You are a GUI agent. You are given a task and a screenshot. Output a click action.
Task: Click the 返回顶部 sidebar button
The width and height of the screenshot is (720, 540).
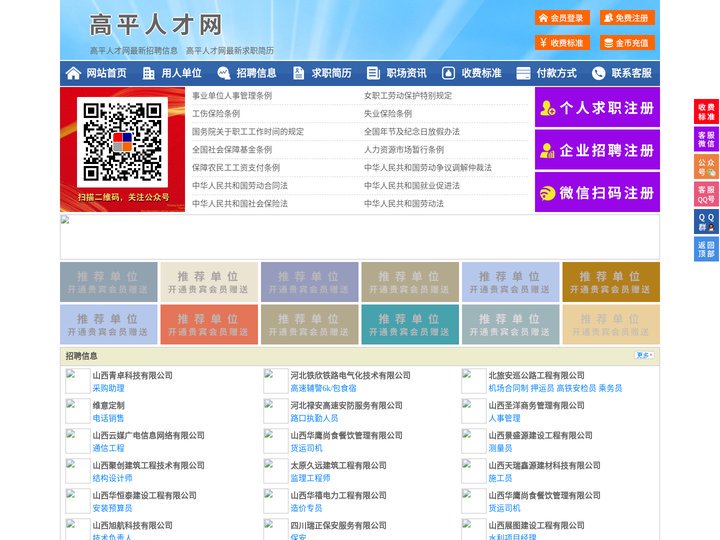click(706, 249)
